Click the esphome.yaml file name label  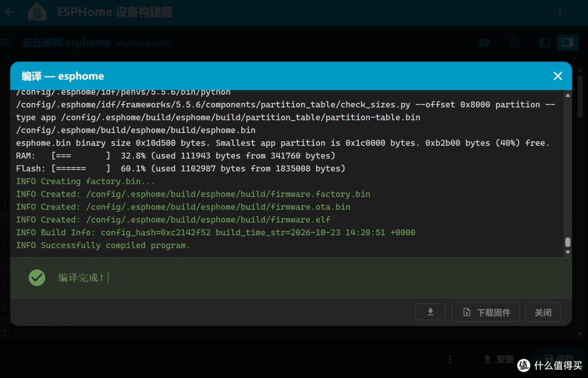pyautogui.click(x=144, y=44)
